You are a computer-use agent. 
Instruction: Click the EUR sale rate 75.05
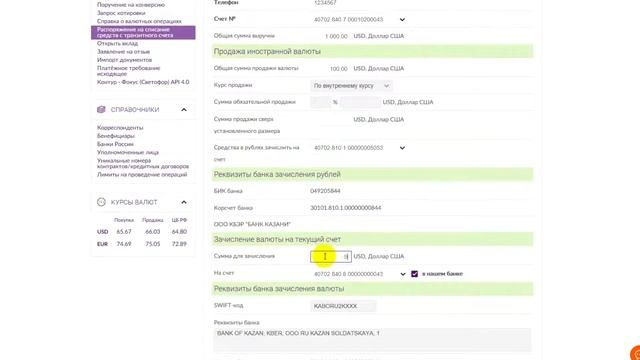153,244
